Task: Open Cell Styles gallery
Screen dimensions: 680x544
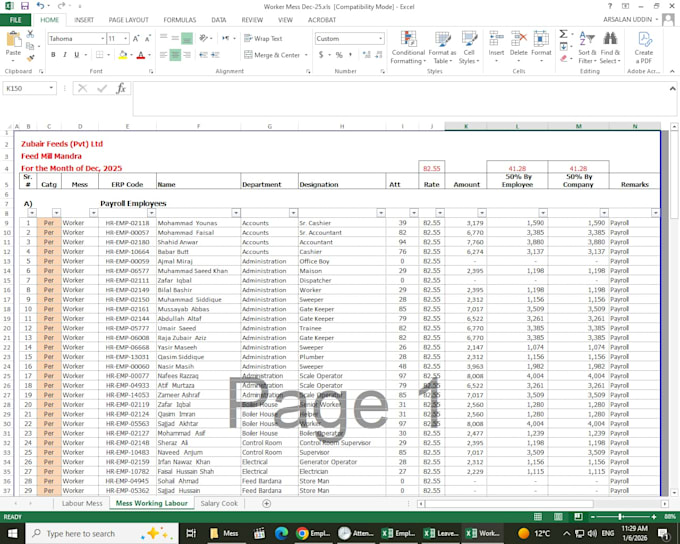Action: tap(469, 47)
